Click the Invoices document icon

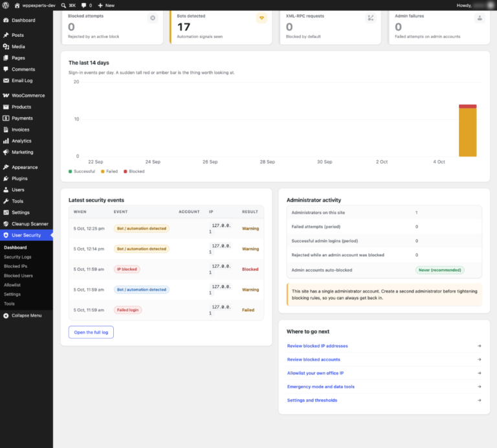(x=6, y=129)
